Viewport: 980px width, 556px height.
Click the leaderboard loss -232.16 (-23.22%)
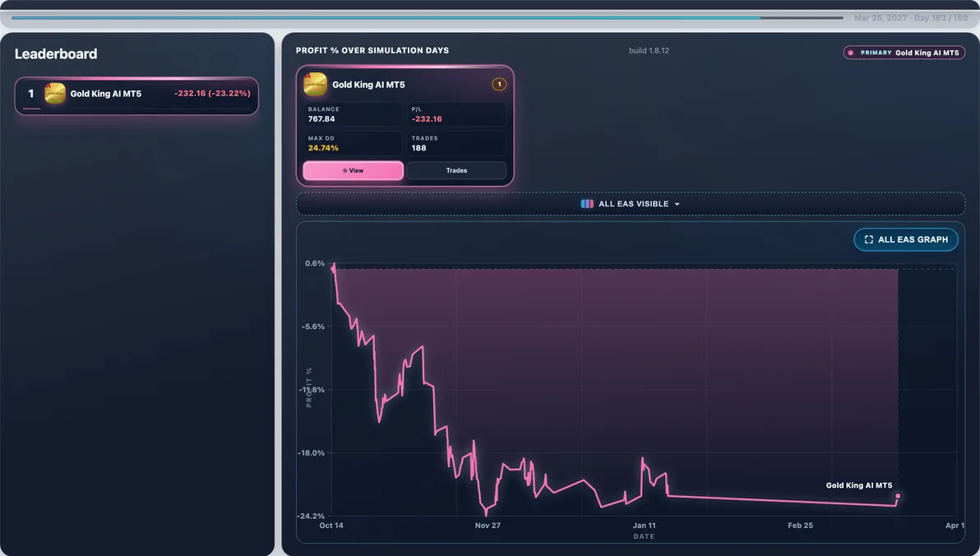tap(212, 93)
